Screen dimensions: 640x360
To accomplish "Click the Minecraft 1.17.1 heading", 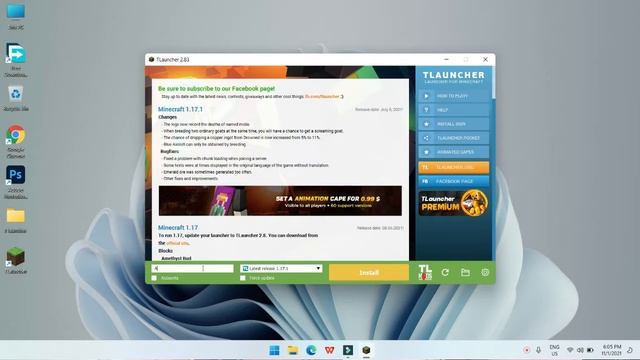I will [x=180, y=109].
